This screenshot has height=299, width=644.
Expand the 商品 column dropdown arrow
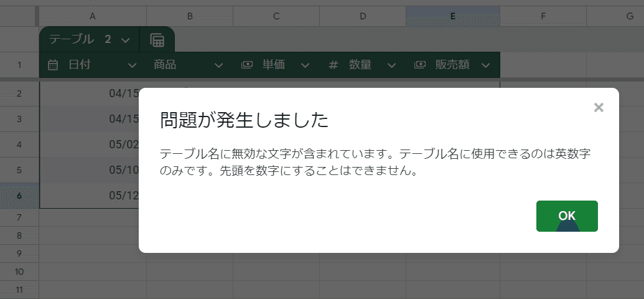pos(219,65)
